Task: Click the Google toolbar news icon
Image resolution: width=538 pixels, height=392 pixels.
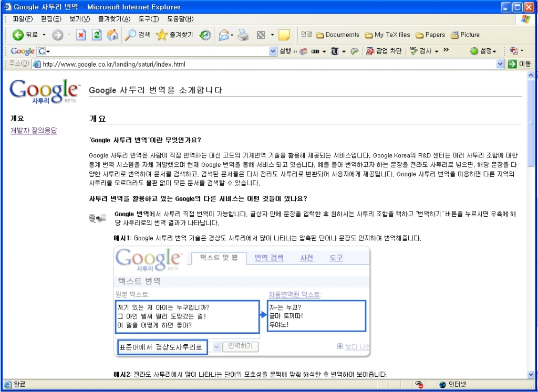Action: tap(303, 51)
